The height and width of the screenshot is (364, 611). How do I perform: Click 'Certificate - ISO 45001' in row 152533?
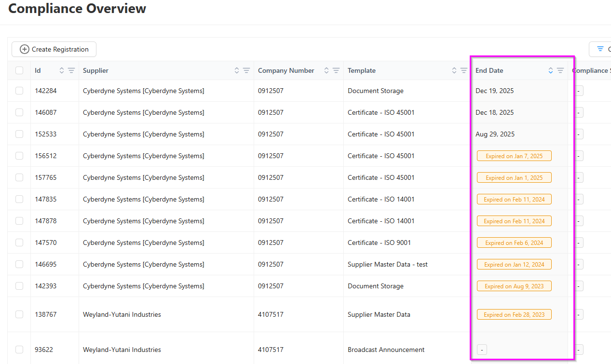tap(381, 134)
